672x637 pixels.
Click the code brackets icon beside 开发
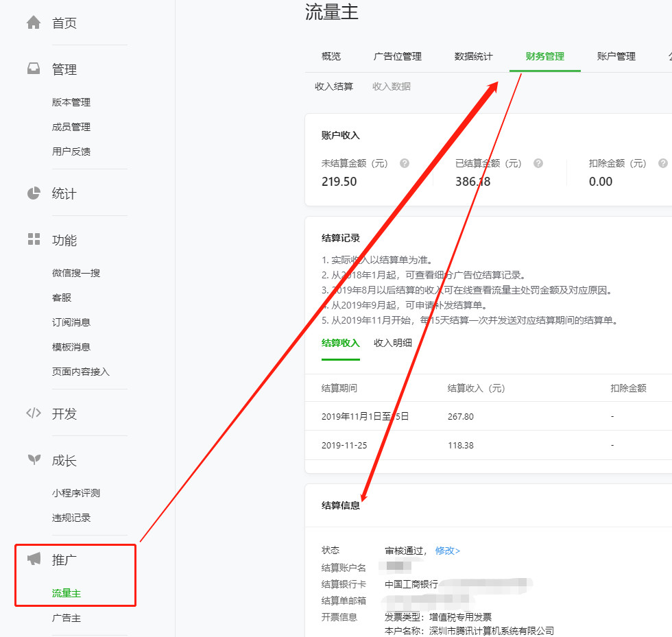[34, 413]
